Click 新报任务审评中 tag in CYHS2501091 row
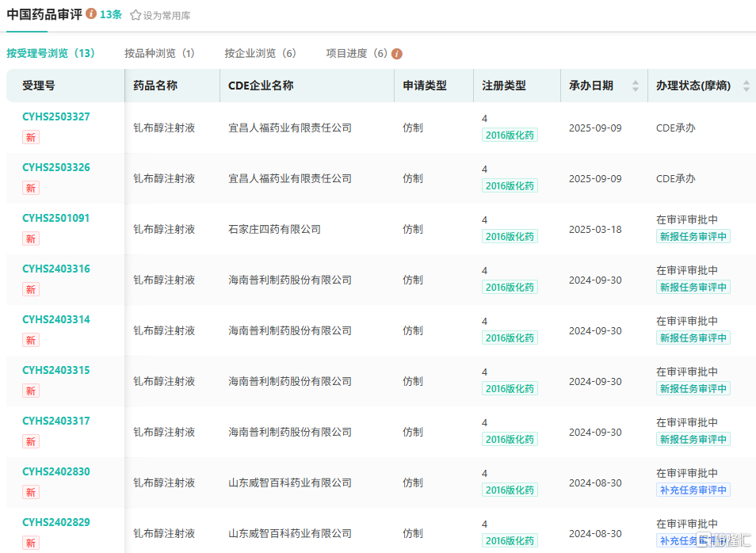Screen dimensions: 756x553 (x=693, y=236)
